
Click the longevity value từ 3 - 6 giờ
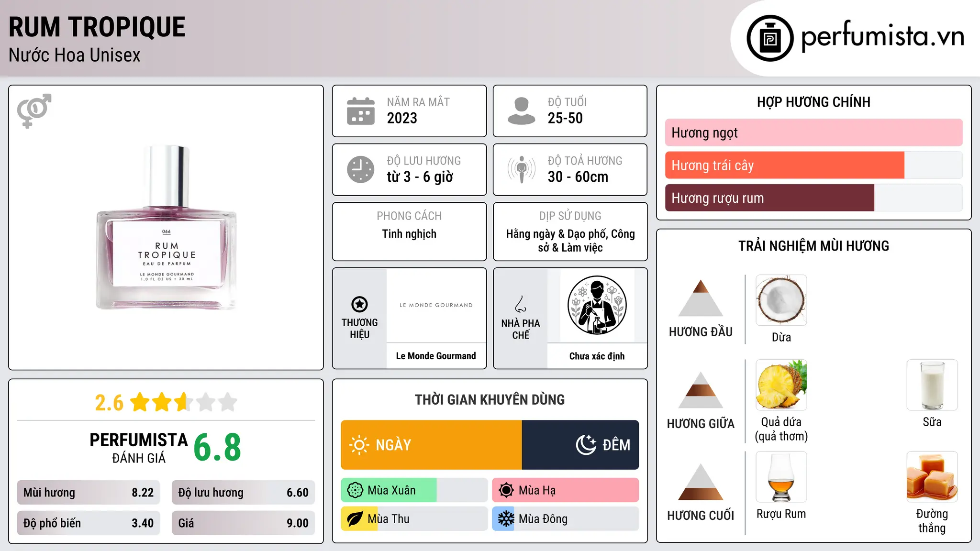click(x=420, y=177)
